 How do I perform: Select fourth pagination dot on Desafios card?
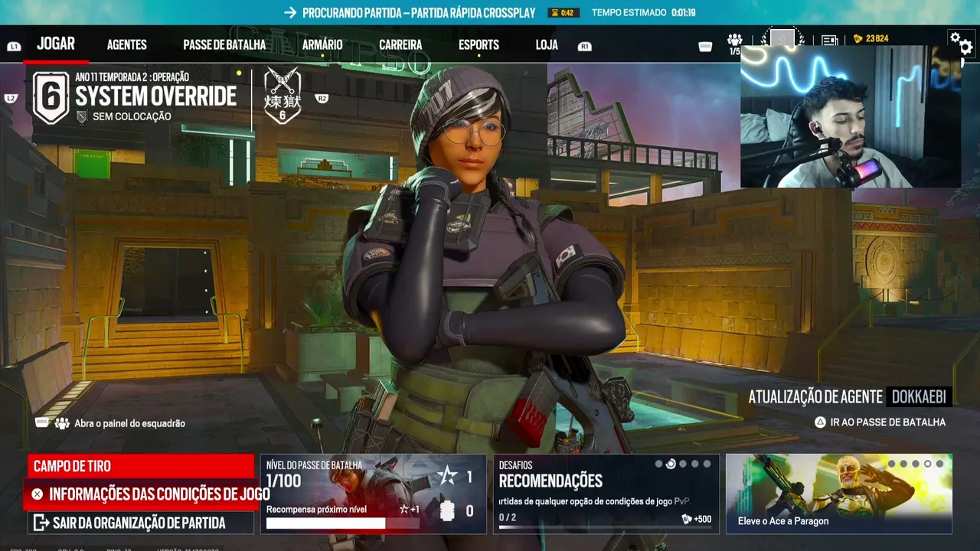click(695, 464)
